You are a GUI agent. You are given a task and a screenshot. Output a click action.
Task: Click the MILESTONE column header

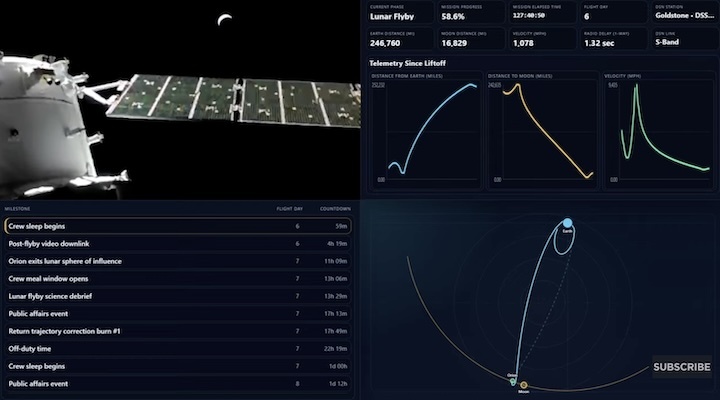17,208
